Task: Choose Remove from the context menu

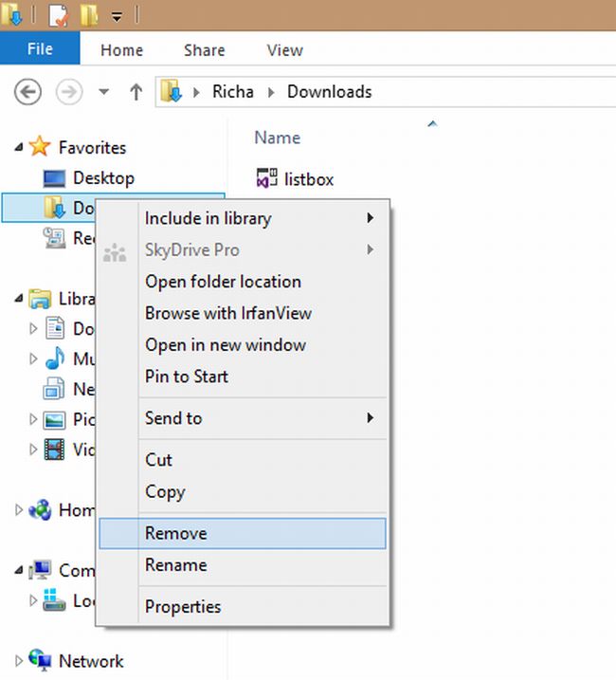Action: point(243,533)
